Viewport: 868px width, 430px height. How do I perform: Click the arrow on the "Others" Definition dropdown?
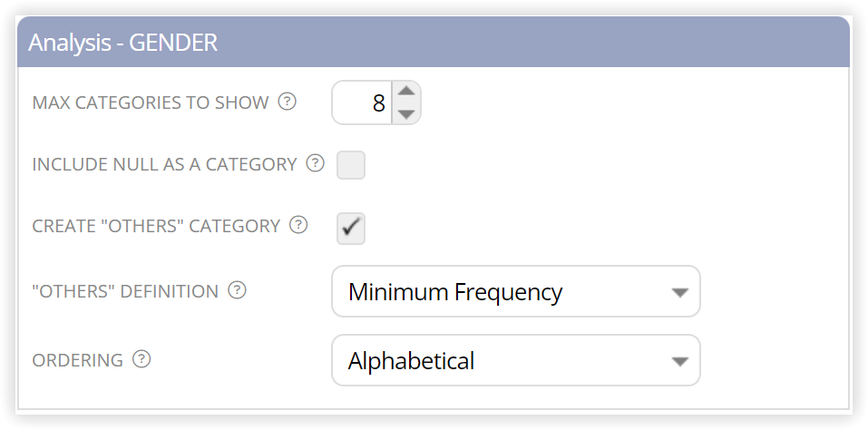679,293
